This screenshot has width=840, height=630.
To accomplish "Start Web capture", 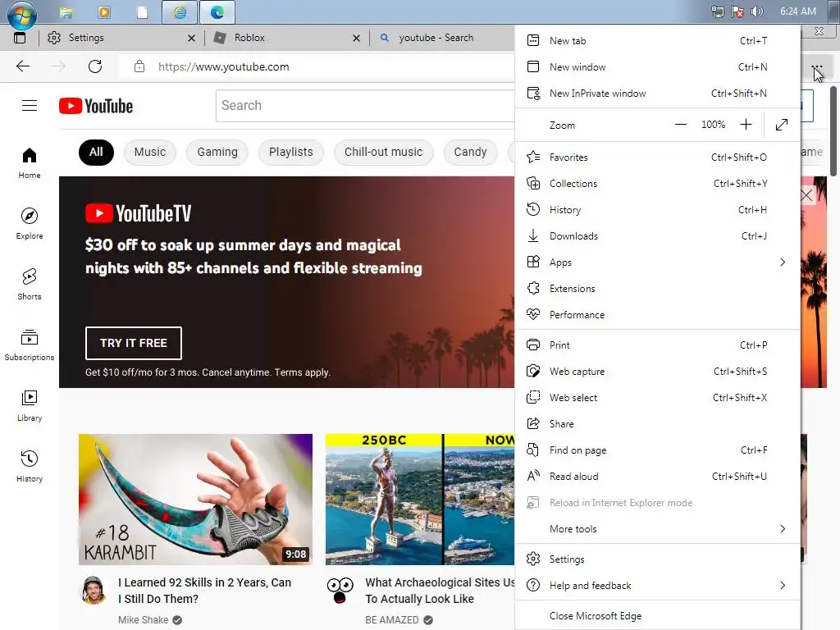I will tap(657, 372).
